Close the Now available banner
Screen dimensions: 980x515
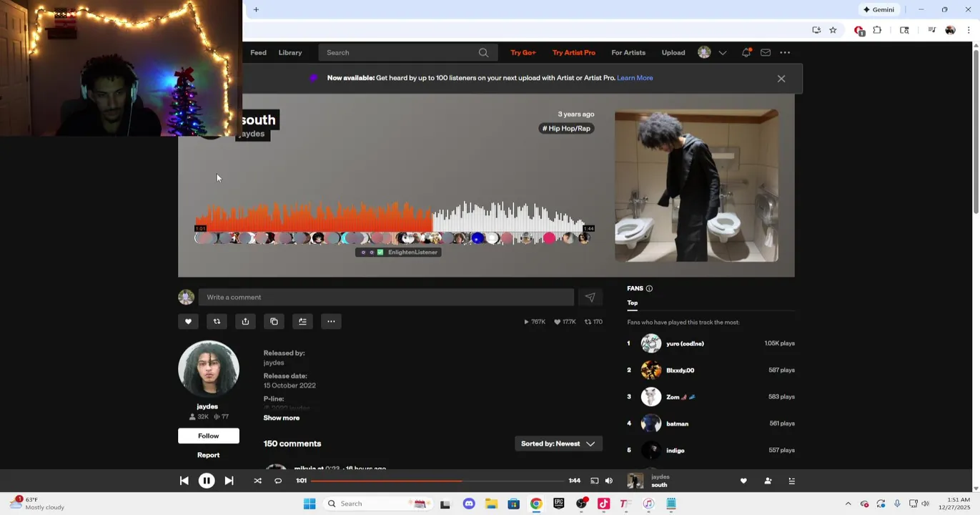(781, 79)
